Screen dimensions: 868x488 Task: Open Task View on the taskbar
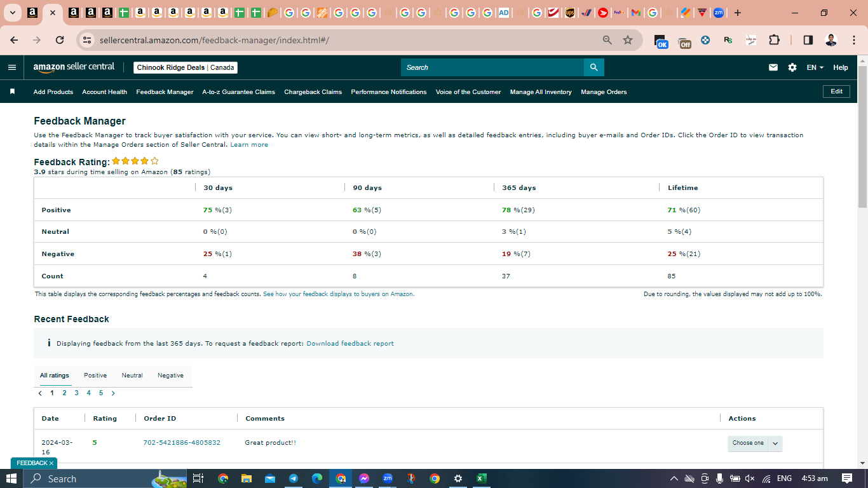coord(198,478)
